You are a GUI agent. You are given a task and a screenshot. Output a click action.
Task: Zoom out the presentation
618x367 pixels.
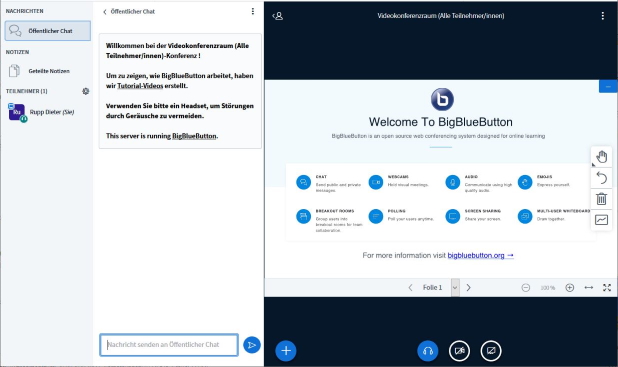click(x=526, y=288)
